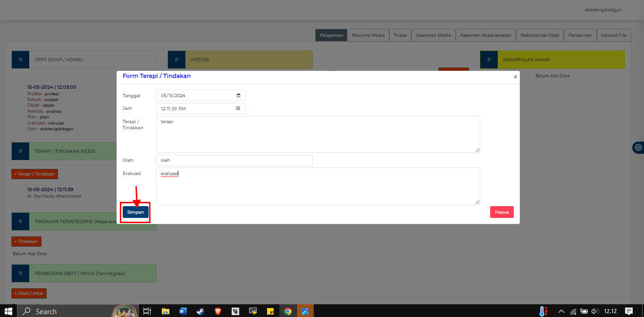644x317 pixels.
Task: Open Microsoft Word from the taskbar
Action: coord(183,311)
